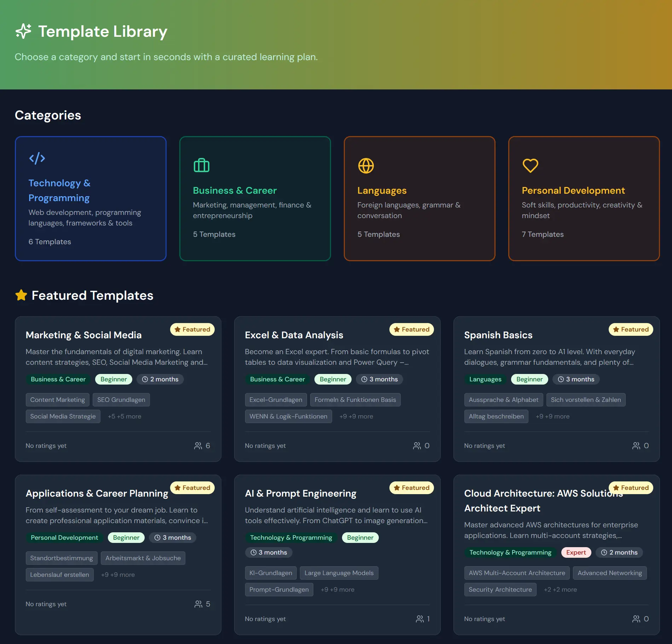Click clock icon in Spanish Basics 3 months badge
This screenshot has height=644, width=672.
(x=561, y=379)
